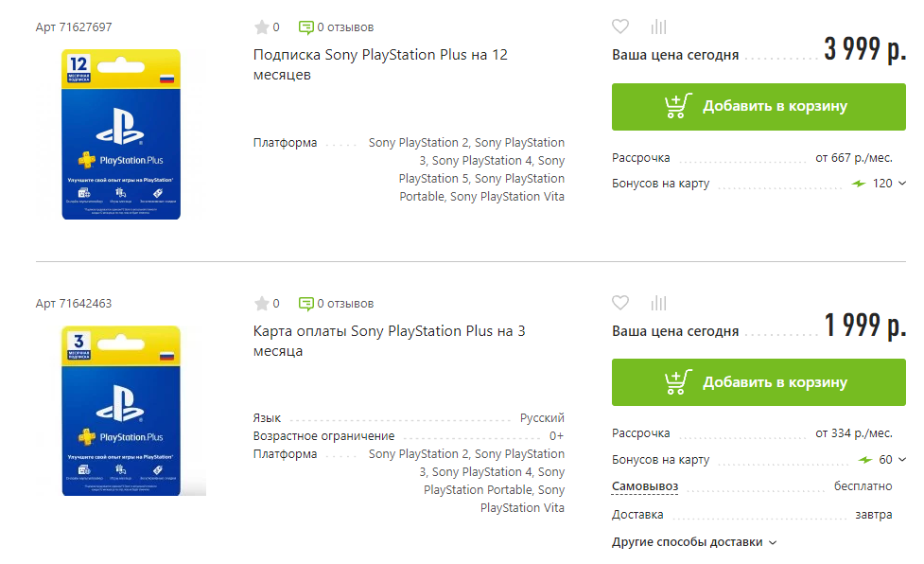The height and width of the screenshot is (564, 924).
Task: Click the 12-month PlayStation Plus card image
Action: [x=121, y=134]
